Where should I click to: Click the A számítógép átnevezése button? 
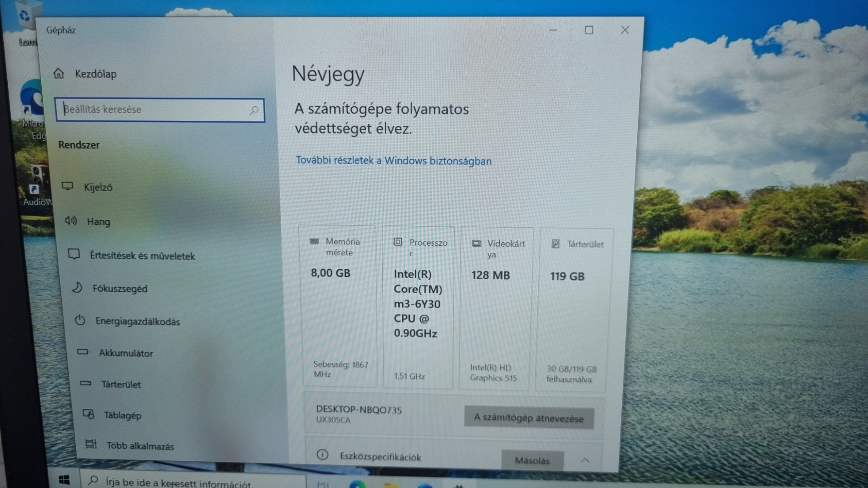pos(528,418)
